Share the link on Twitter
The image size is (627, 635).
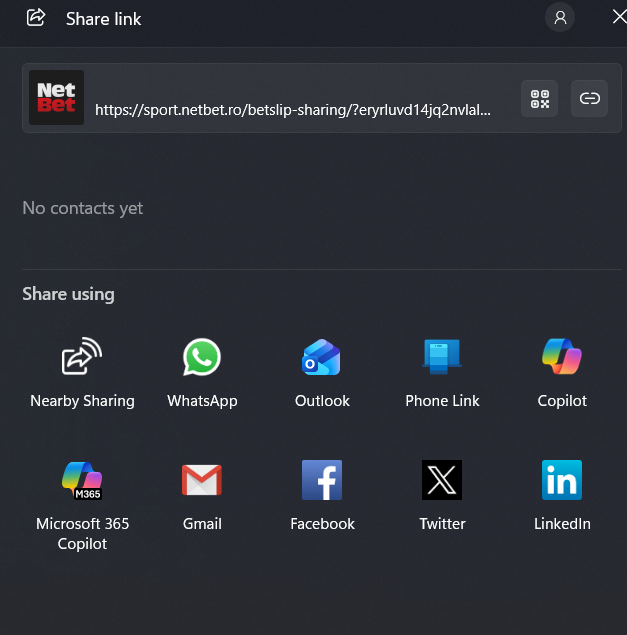442,496
